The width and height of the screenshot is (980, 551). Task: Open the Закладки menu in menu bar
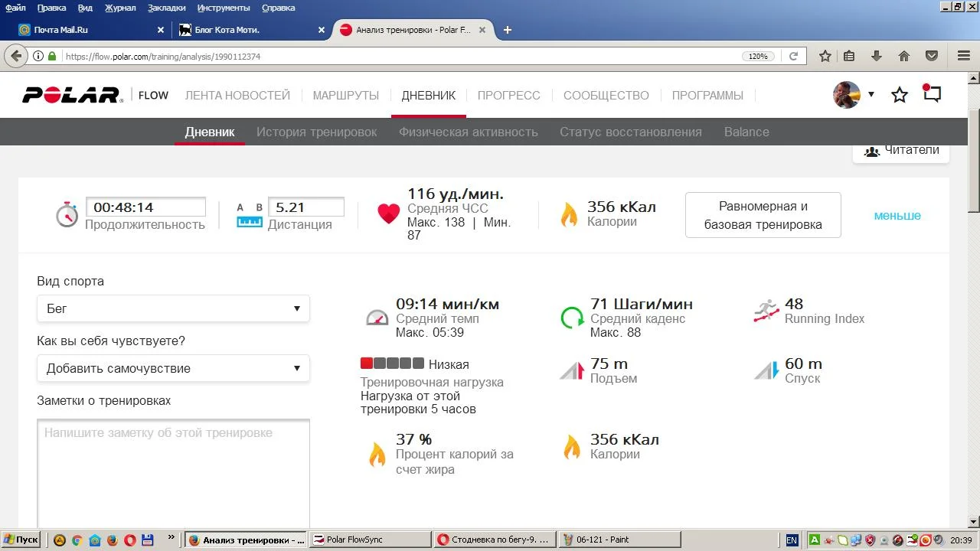tap(167, 8)
